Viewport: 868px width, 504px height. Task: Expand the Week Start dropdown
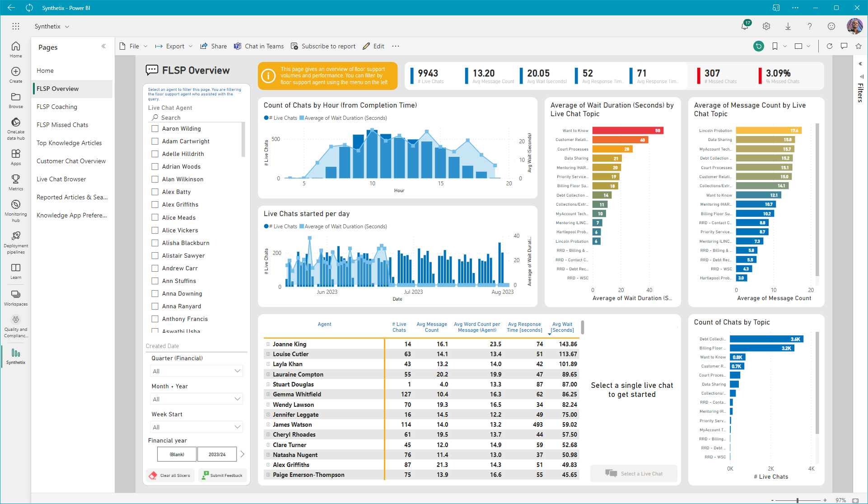pyautogui.click(x=196, y=427)
